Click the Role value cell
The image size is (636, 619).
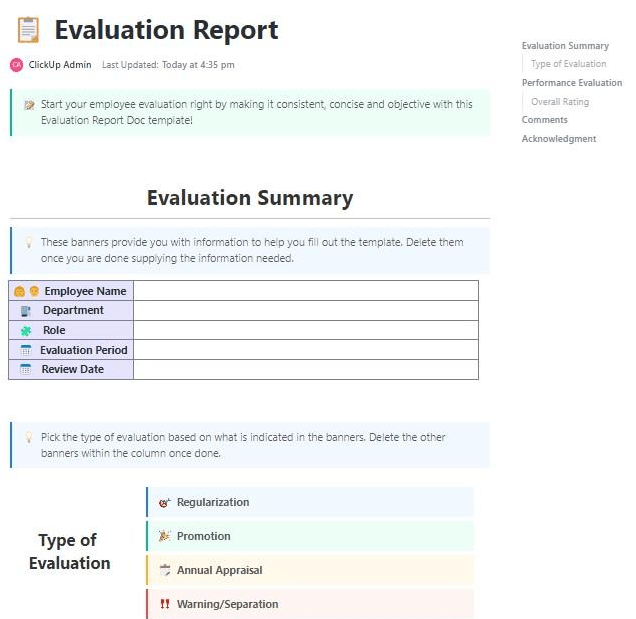coord(306,330)
